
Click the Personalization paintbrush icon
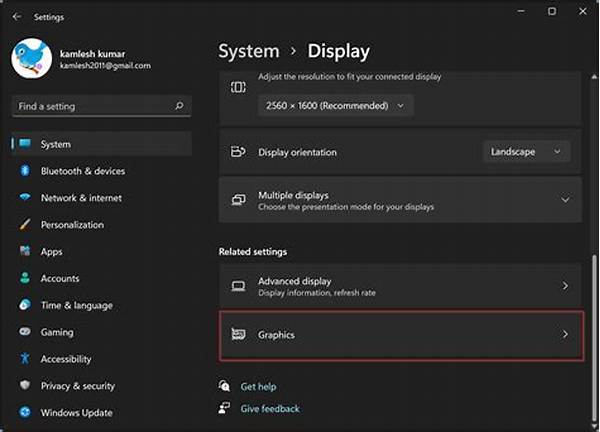point(25,225)
